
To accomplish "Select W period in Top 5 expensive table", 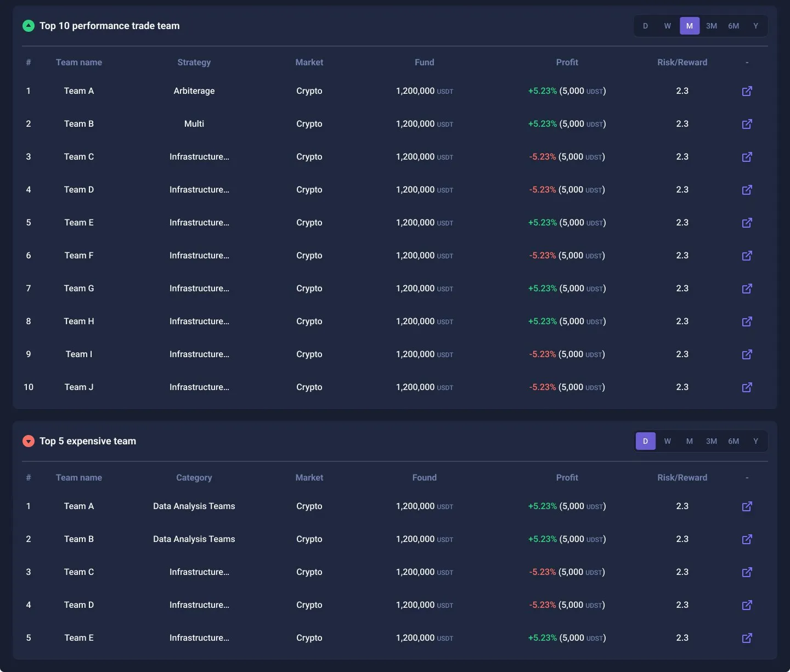I will [x=668, y=441].
